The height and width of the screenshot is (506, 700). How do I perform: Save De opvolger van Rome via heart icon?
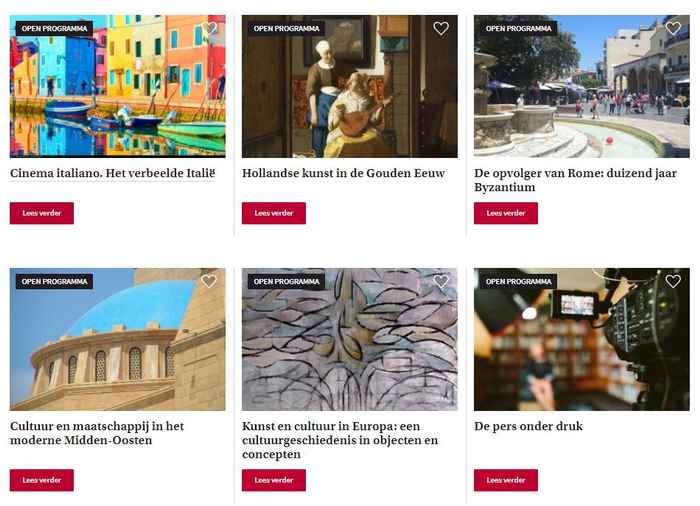pyautogui.click(x=673, y=28)
